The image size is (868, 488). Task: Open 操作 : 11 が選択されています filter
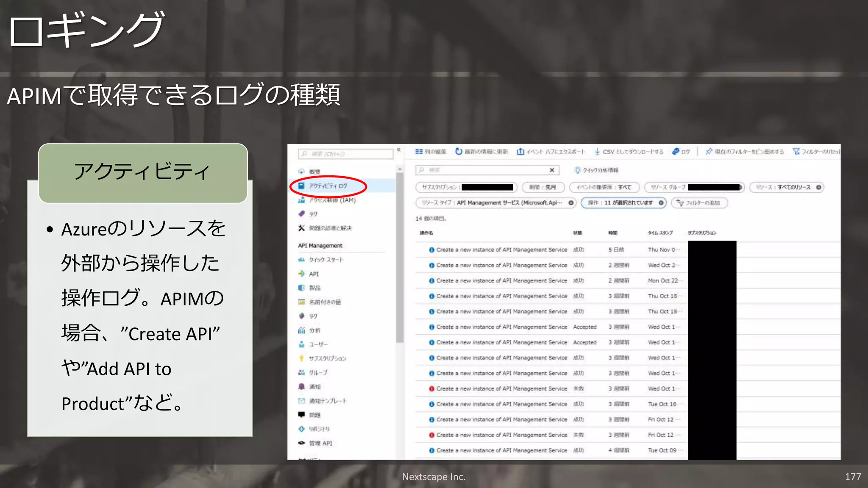[623, 203]
